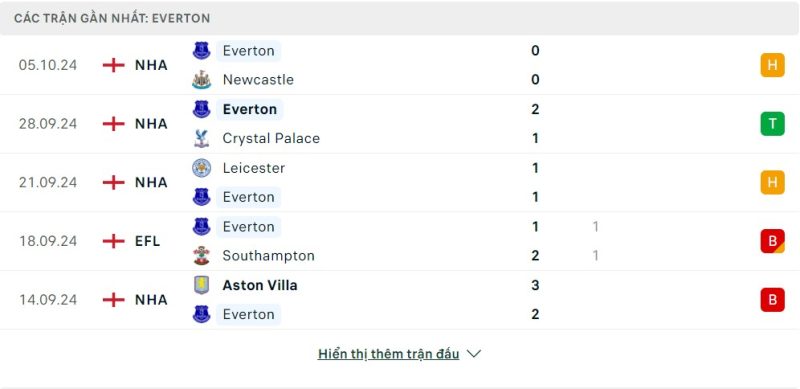The height and width of the screenshot is (389, 800).
Task: Click the Southampton team name
Action: [x=268, y=255]
